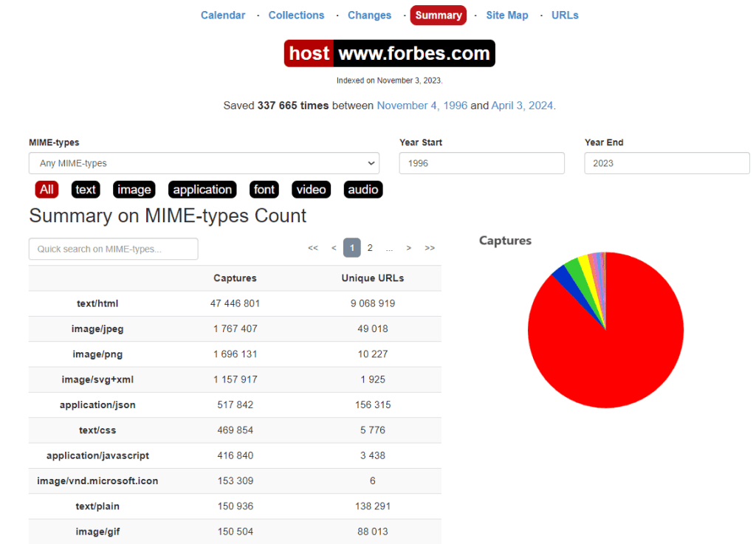Viewport: 756px width, 544px height.
Task: Click the Unique URLs column header
Action: [373, 278]
